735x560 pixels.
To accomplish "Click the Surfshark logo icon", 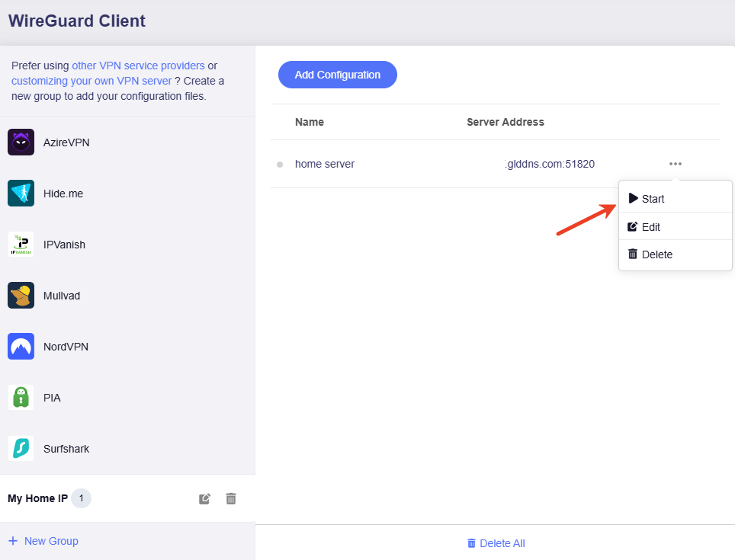I will 21,448.
